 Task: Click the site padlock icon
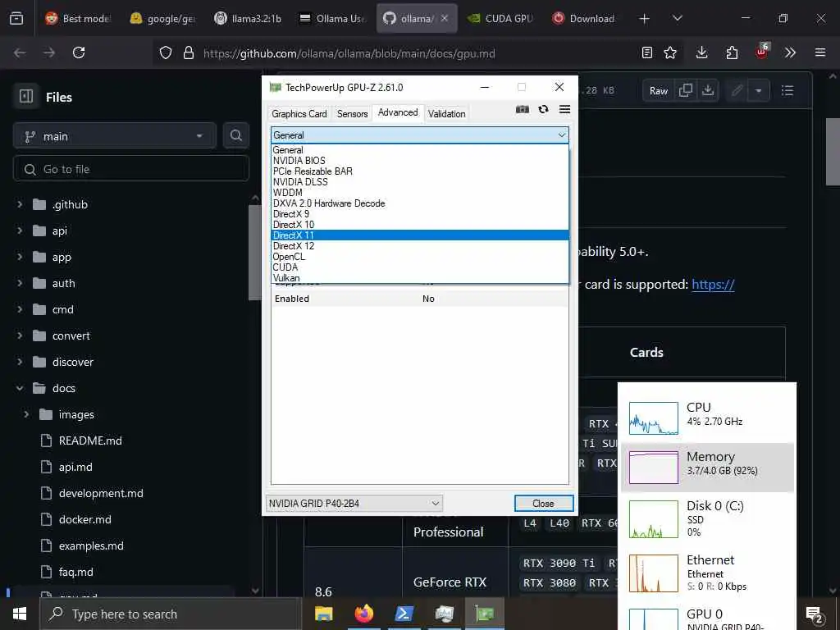coord(188,52)
